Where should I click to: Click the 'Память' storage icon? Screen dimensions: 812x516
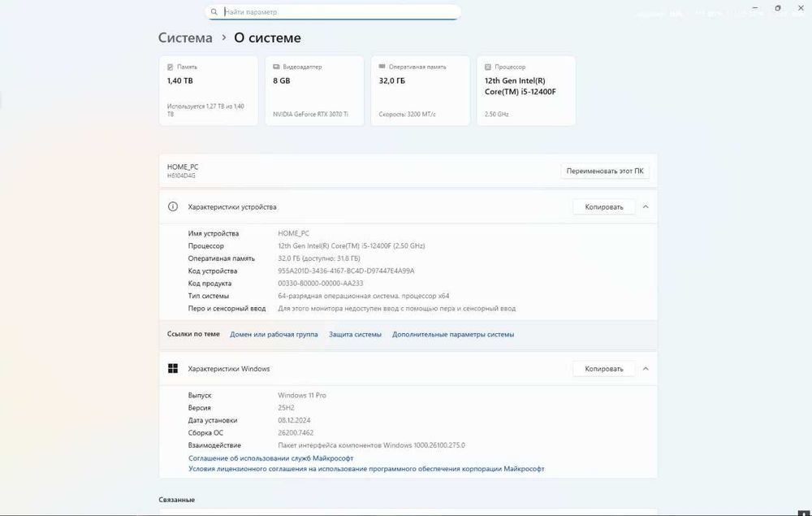tap(170, 67)
